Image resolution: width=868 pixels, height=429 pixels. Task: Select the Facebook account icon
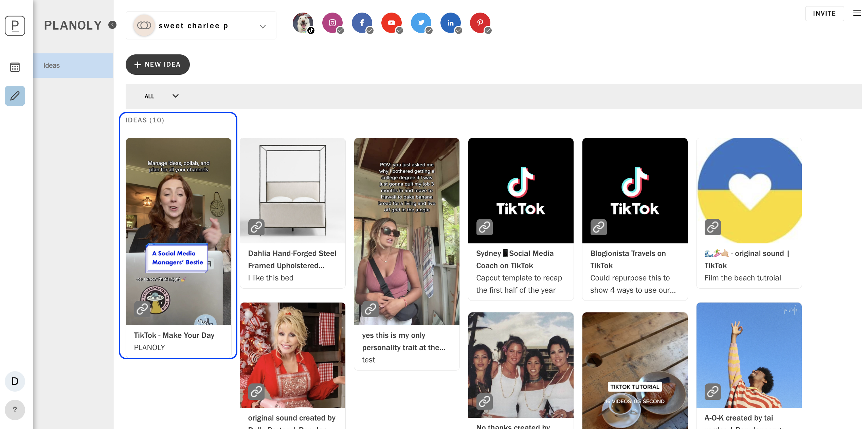362,23
